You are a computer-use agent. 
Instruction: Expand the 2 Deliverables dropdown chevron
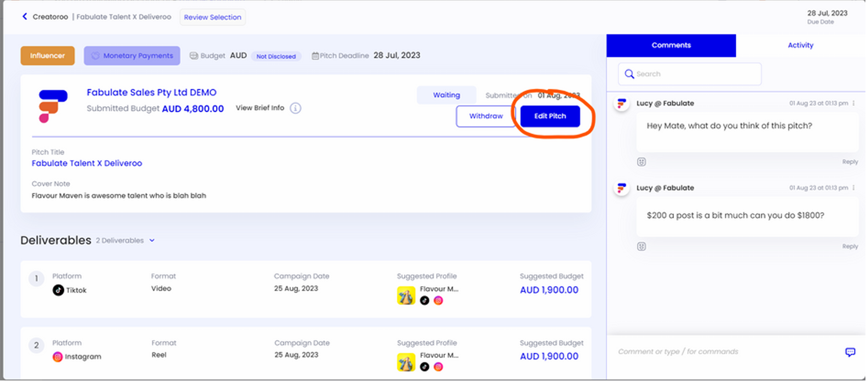(x=152, y=241)
